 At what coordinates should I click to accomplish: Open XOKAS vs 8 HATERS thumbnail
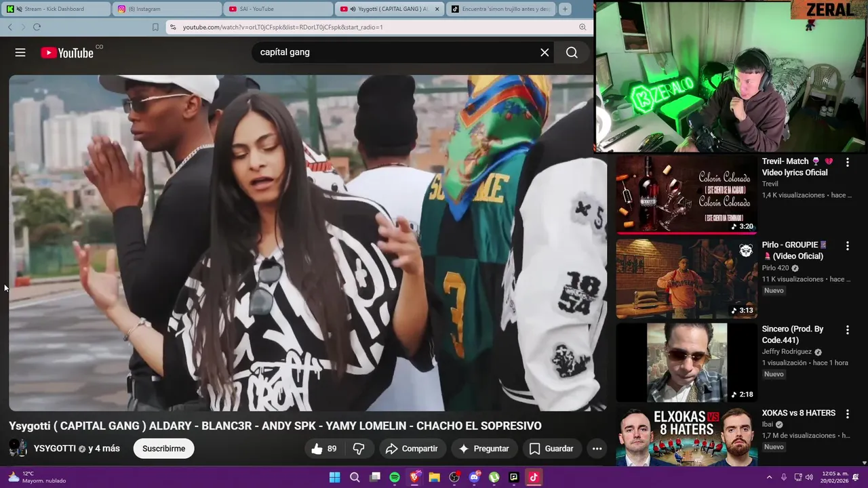[x=686, y=436]
